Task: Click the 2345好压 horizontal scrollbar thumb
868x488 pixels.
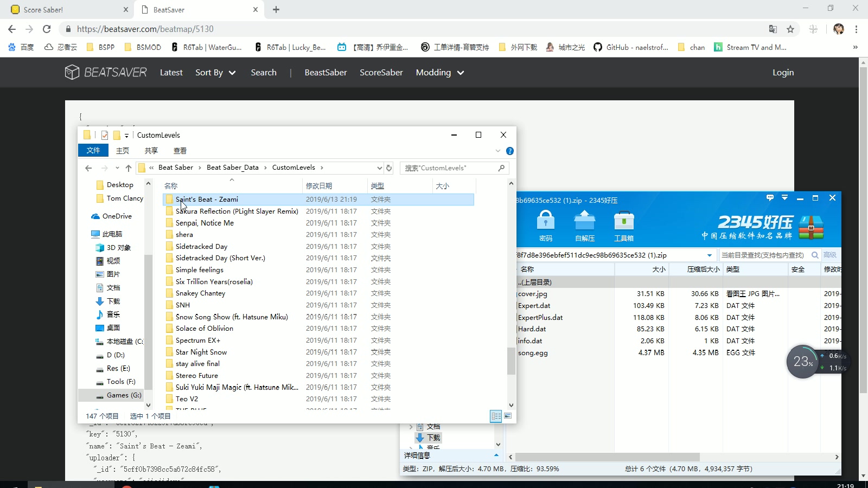Action: tap(607, 457)
